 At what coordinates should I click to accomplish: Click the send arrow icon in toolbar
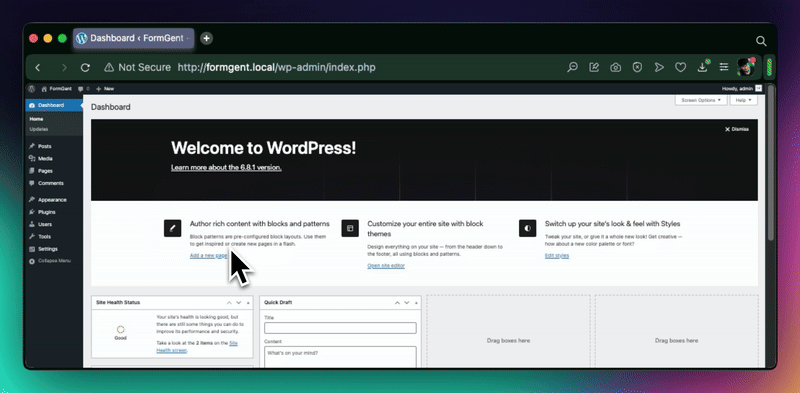[659, 67]
